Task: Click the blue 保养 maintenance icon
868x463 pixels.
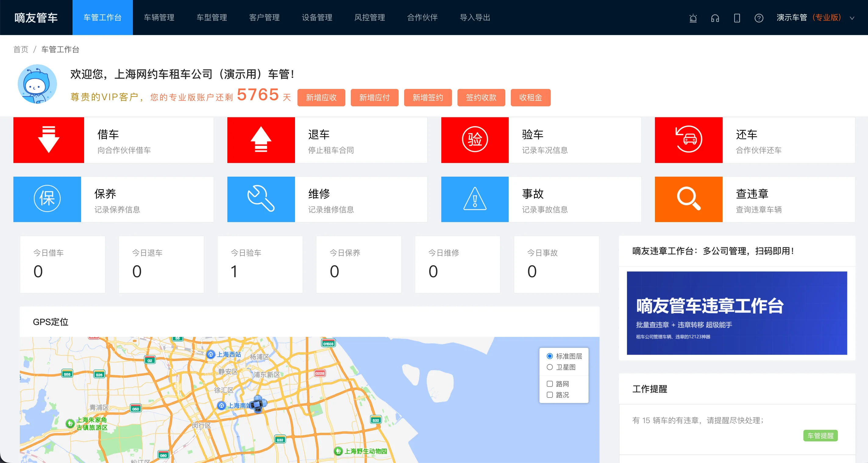Action: click(x=47, y=199)
